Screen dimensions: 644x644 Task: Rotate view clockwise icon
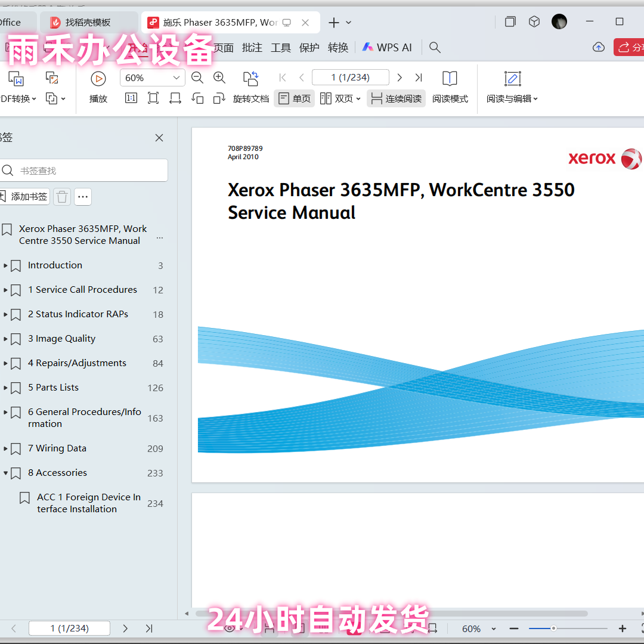coord(219,98)
